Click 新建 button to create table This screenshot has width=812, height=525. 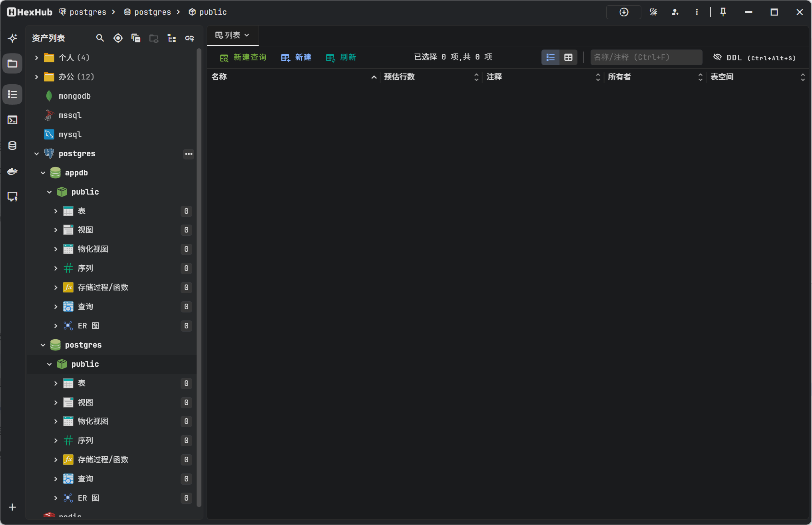click(x=296, y=57)
